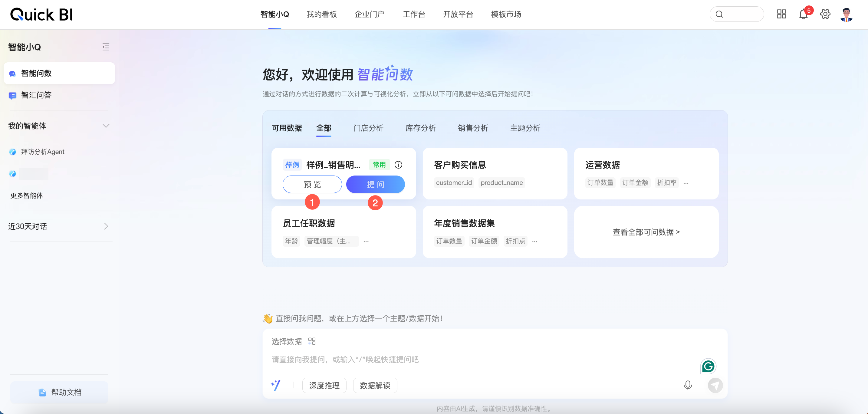Open 模板市场 in top navigation
Viewport: 868px width, 414px height.
(506, 14)
